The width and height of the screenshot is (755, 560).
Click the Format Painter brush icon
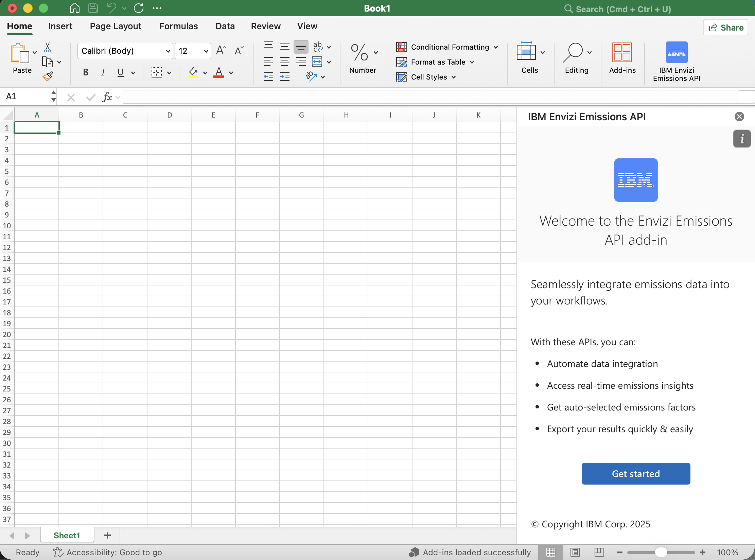[x=48, y=76]
